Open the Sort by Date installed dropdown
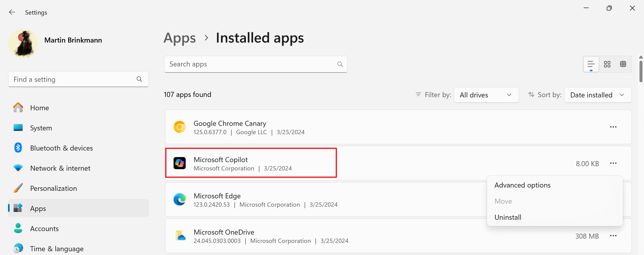The image size is (644, 255). (x=598, y=95)
